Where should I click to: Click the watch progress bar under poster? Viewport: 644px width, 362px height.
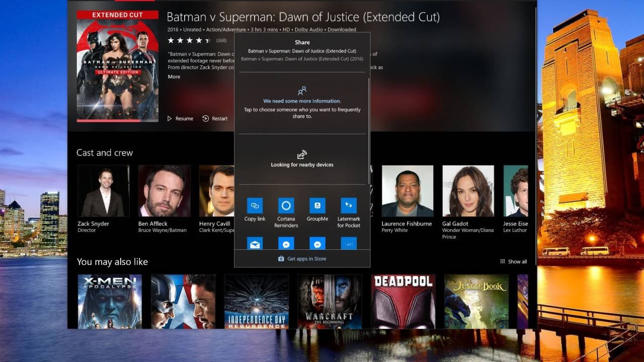coord(117,121)
